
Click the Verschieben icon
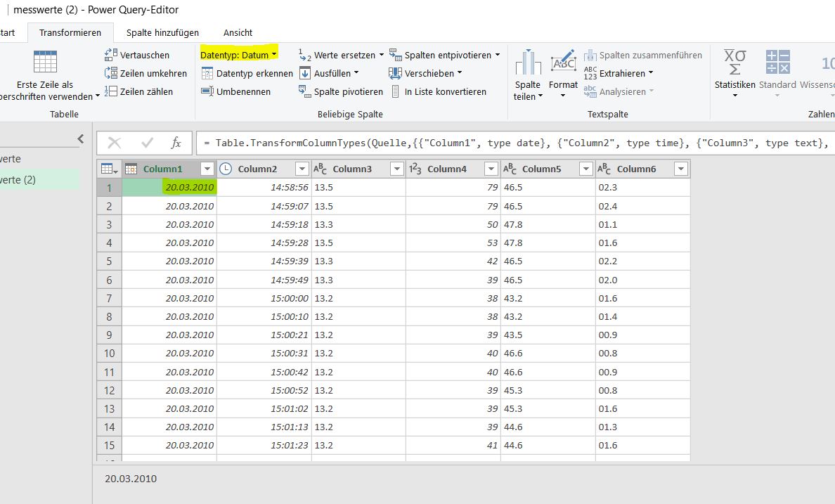(395, 73)
